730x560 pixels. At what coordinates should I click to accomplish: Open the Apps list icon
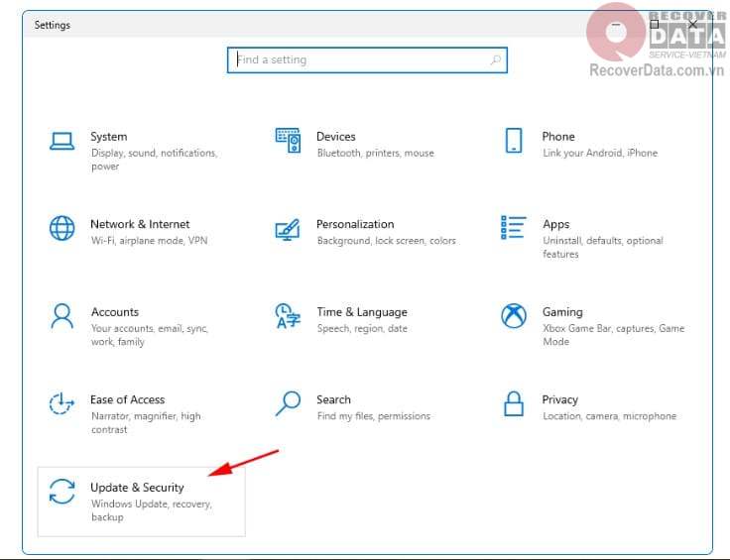[x=514, y=227]
